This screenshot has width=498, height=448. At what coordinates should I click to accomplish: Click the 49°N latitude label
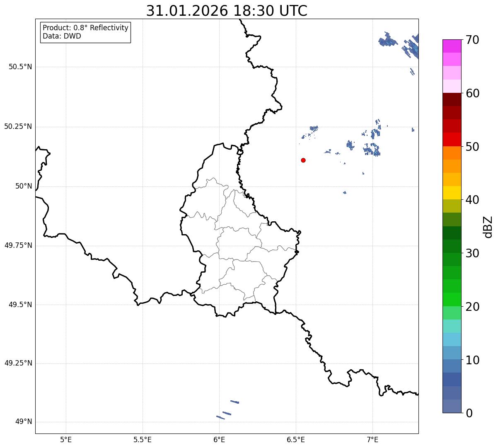coord(24,421)
